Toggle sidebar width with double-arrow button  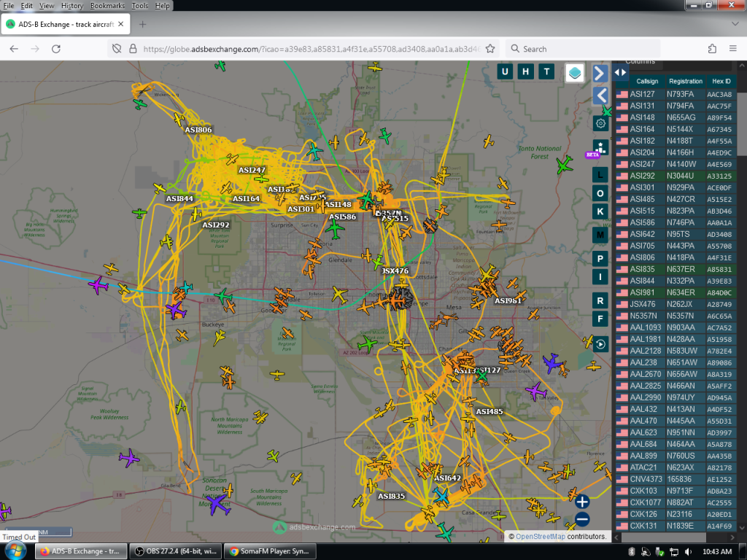click(x=620, y=72)
